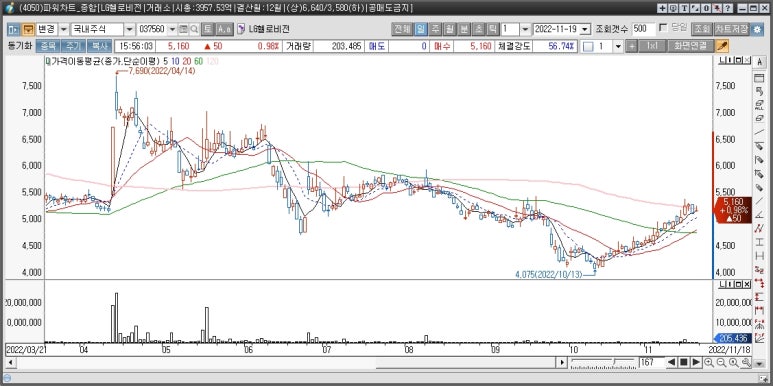
Task: Select the 주기 sync tab
Action: click(73, 46)
